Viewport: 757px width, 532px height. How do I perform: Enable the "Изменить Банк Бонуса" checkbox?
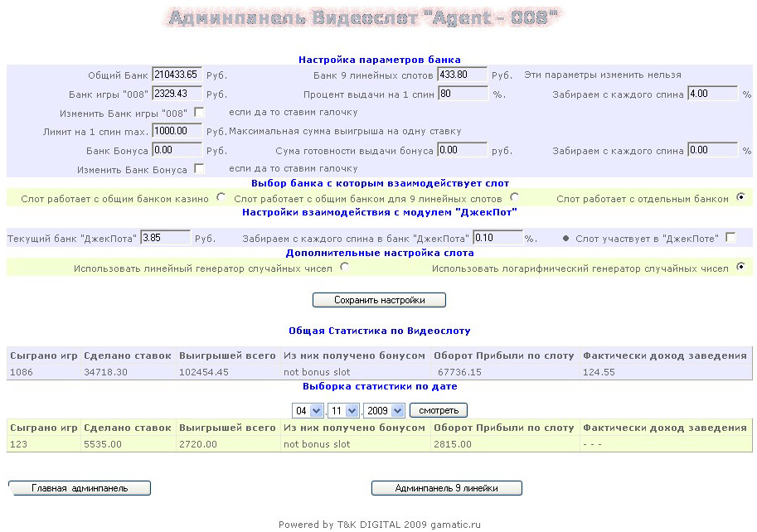point(199,169)
